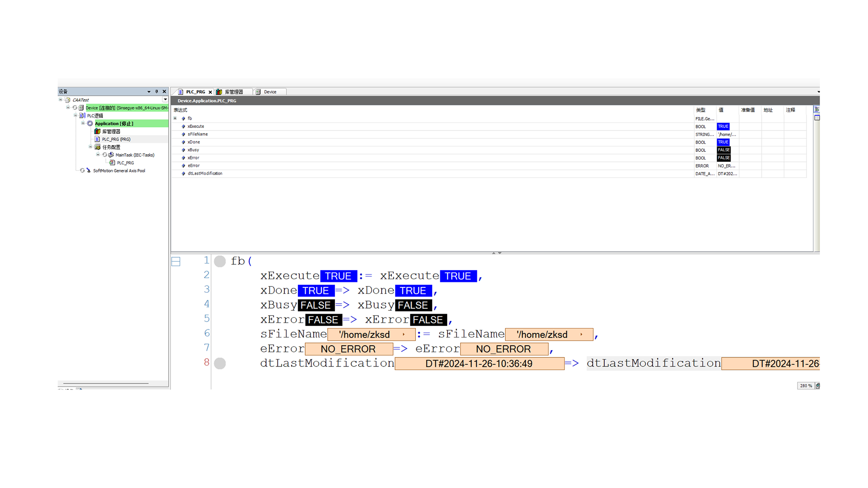This screenshot has width=868, height=488.
Task: Toggle the xDone TRUE value in the watch table
Action: click(x=723, y=142)
